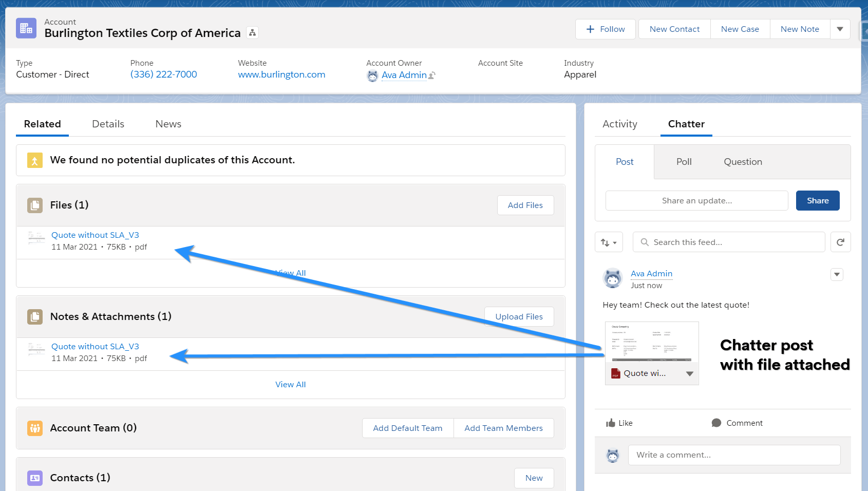Select the Account Team section icon
The height and width of the screenshot is (491, 868).
click(34, 428)
